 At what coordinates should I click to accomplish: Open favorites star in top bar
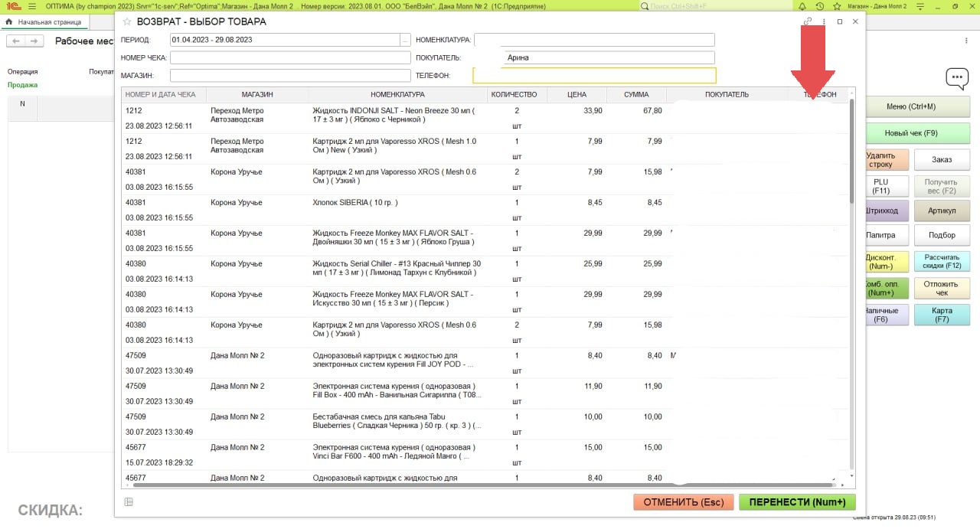coord(837,6)
